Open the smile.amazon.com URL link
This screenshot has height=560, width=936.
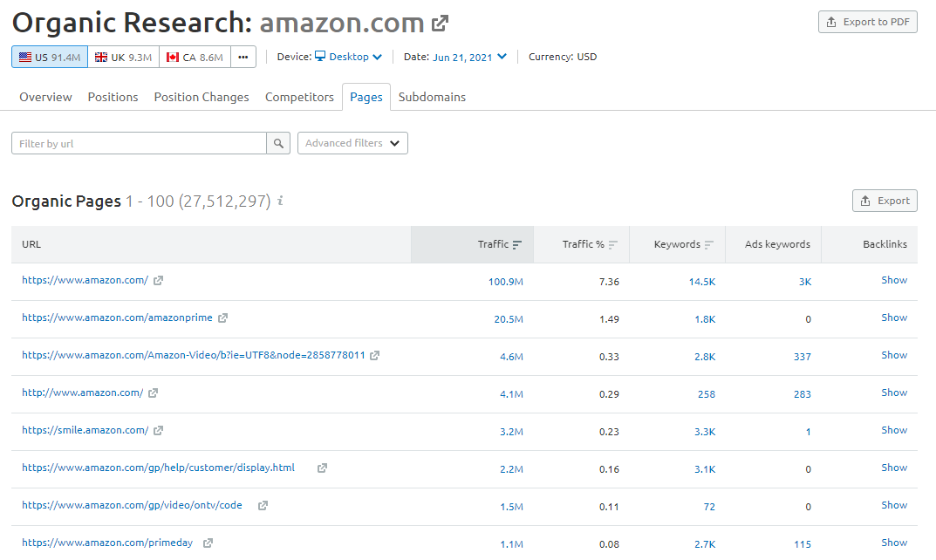[85, 430]
